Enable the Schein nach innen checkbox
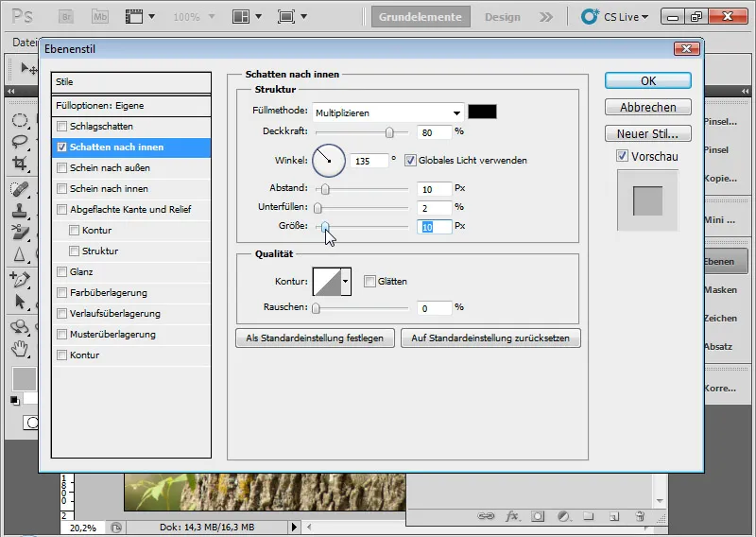The height and width of the screenshot is (537, 756). tap(61, 189)
